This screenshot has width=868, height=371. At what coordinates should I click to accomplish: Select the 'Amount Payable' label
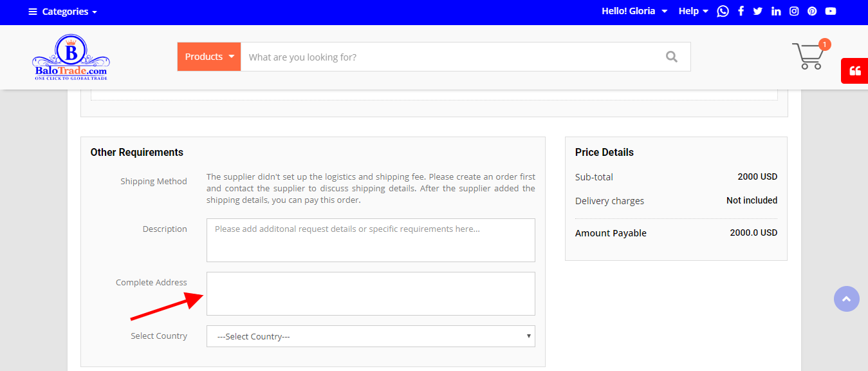click(x=611, y=233)
